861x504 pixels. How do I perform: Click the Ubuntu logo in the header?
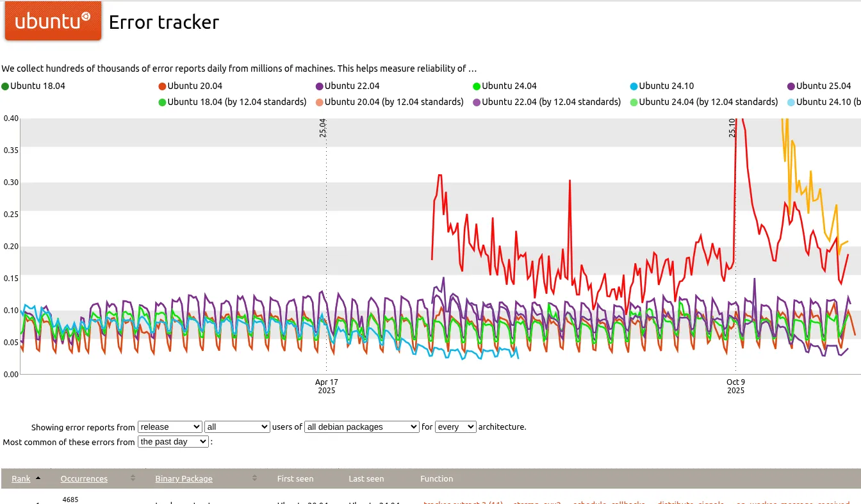(x=53, y=20)
